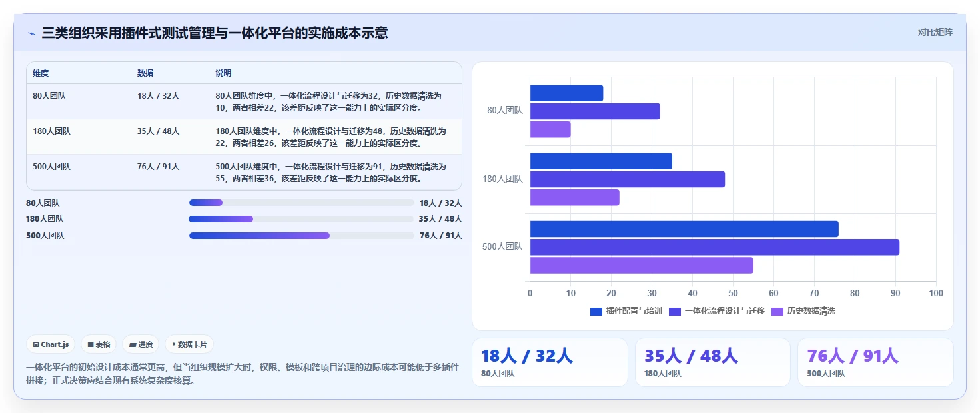980x413 pixels.
Task: Select the 进度 tag chip
Action: pos(141,344)
